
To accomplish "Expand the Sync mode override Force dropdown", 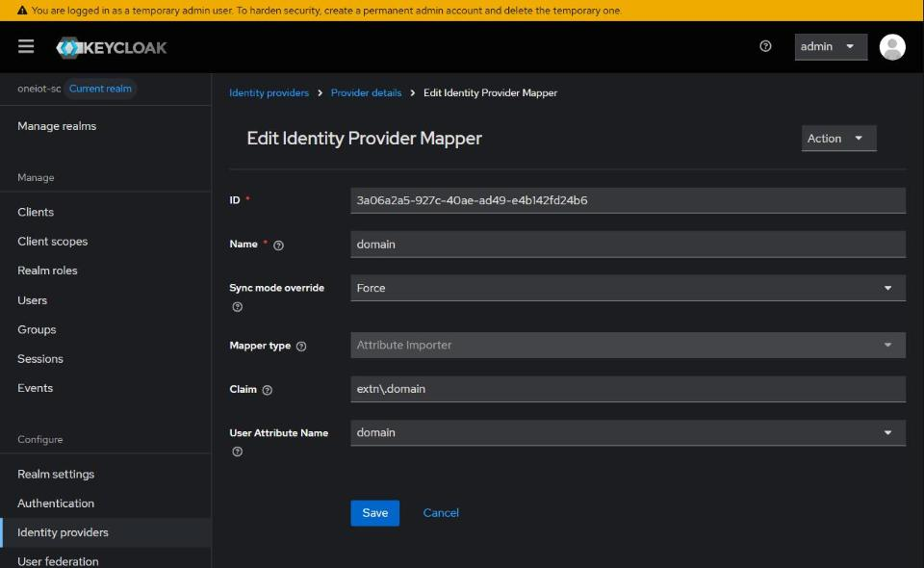I will point(628,288).
